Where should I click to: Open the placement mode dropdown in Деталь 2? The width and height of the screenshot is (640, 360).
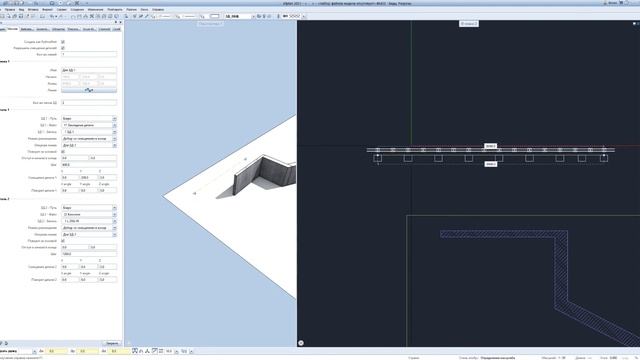click(89, 228)
